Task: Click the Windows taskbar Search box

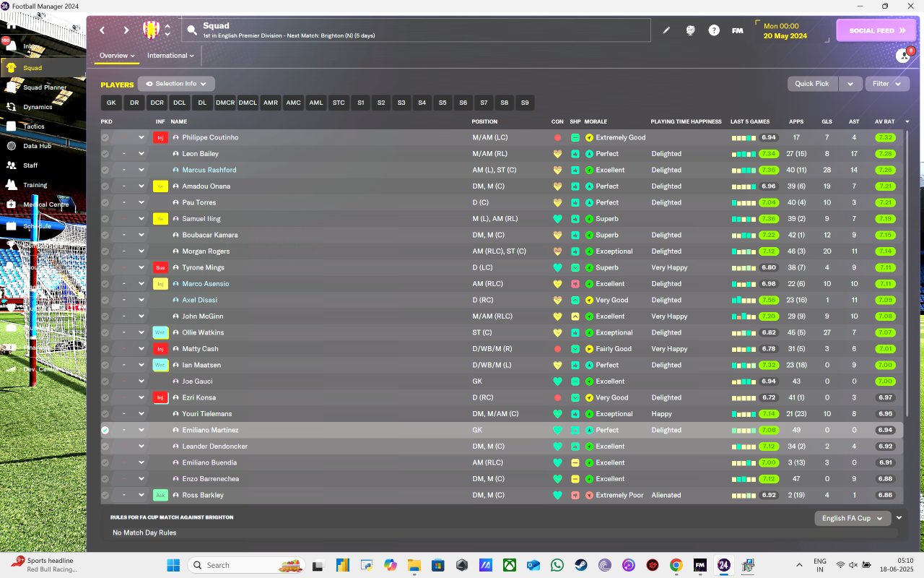Action: click(246, 565)
